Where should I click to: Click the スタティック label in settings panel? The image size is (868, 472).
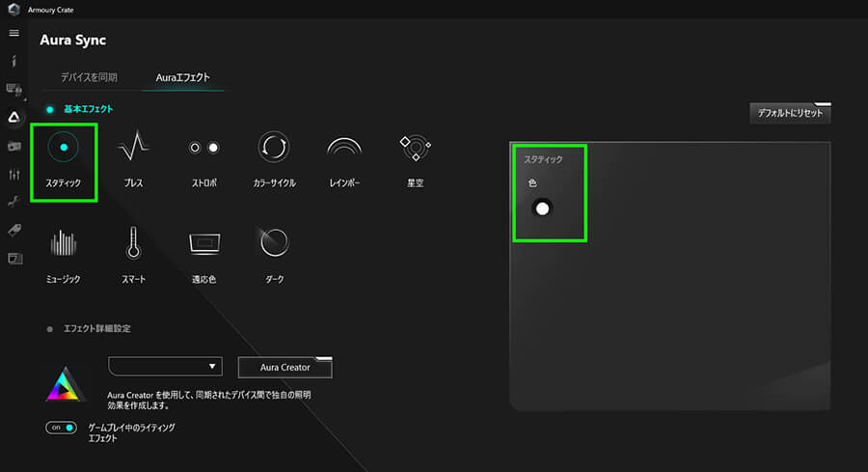click(x=543, y=159)
